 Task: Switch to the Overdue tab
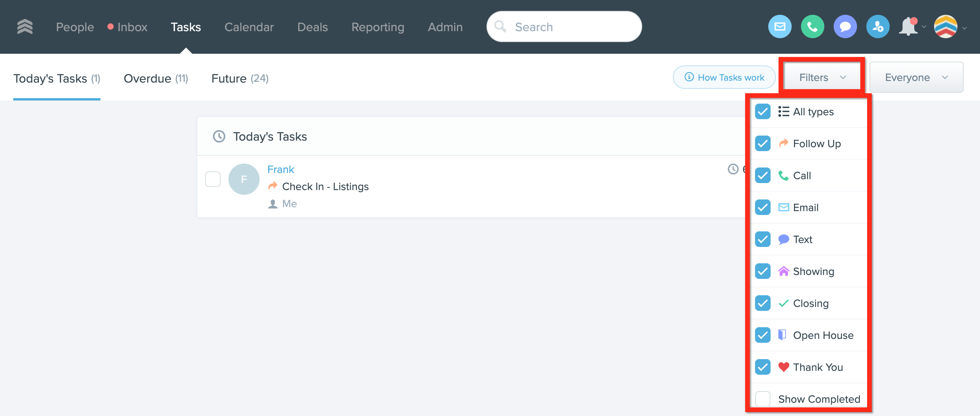(156, 78)
